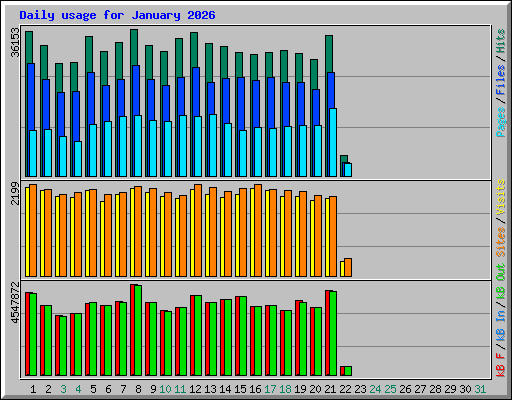This screenshot has width=512, height=400.
Task: Click the "Daily usage for January 2026" title
Action: point(117,15)
